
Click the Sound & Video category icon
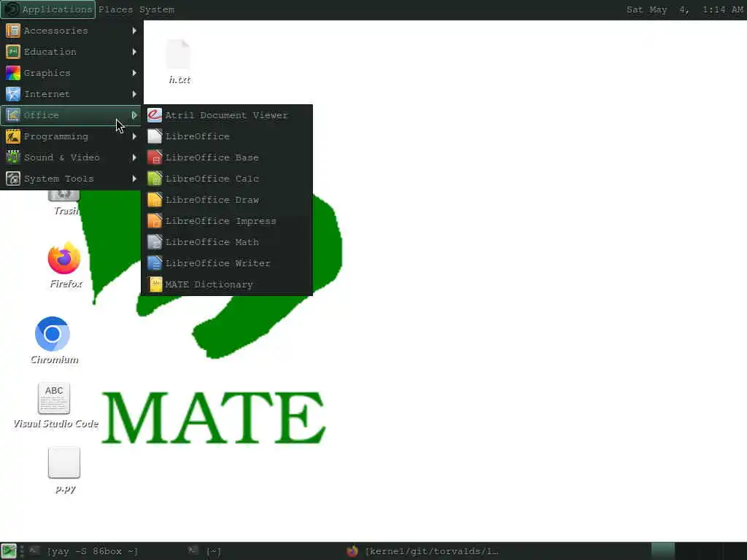tap(13, 157)
